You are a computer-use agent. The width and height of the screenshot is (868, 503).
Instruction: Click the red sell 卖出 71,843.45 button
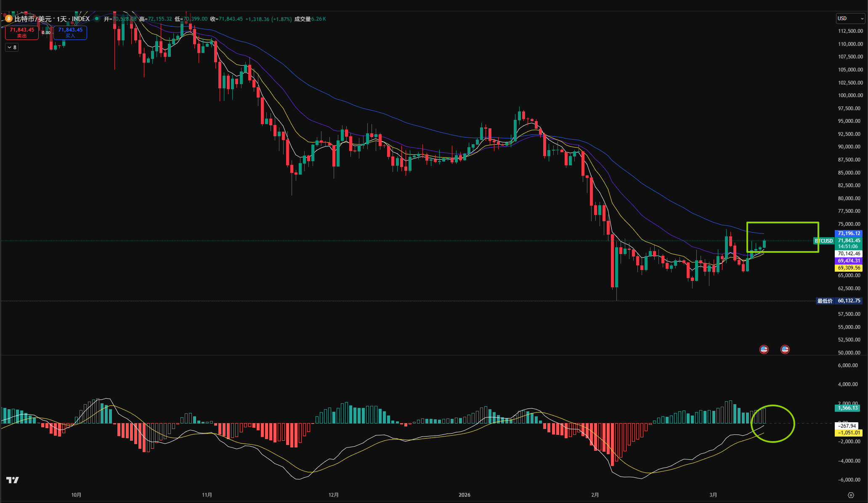(x=22, y=32)
